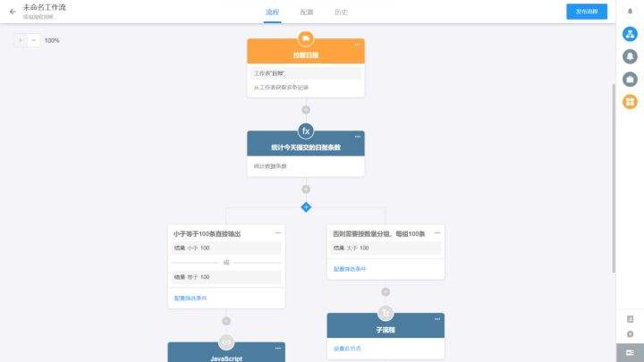Click the blue publish workflow button
This screenshot has height=362, width=644.
click(587, 12)
